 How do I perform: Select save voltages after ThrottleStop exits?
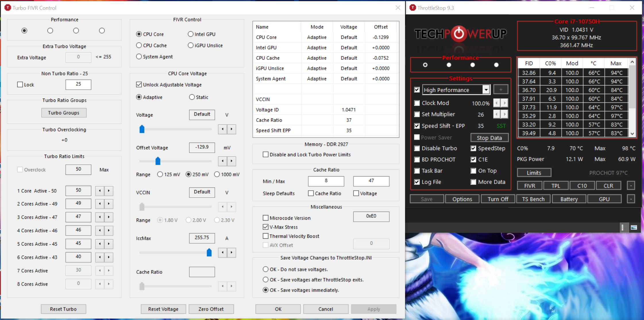(x=266, y=279)
